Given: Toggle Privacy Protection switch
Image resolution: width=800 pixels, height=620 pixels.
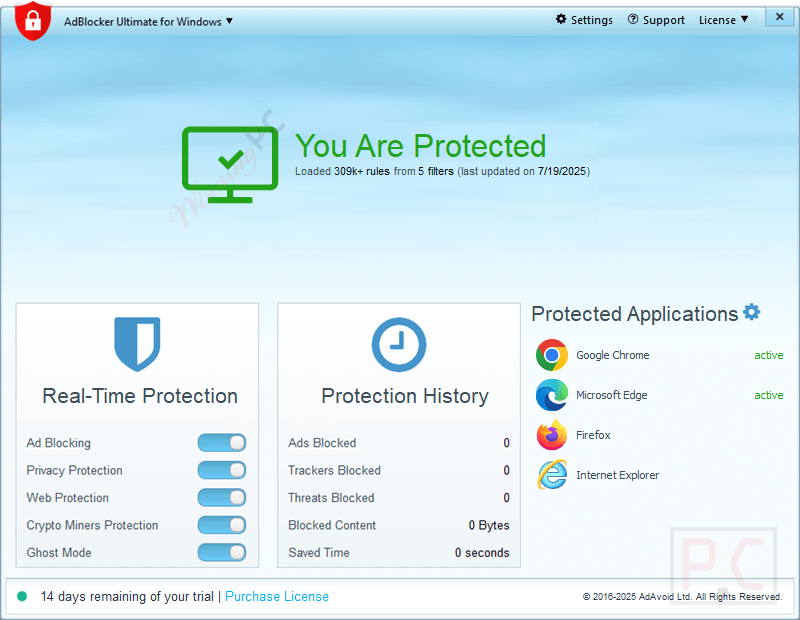Looking at the screenshot, I should point(222,470).
